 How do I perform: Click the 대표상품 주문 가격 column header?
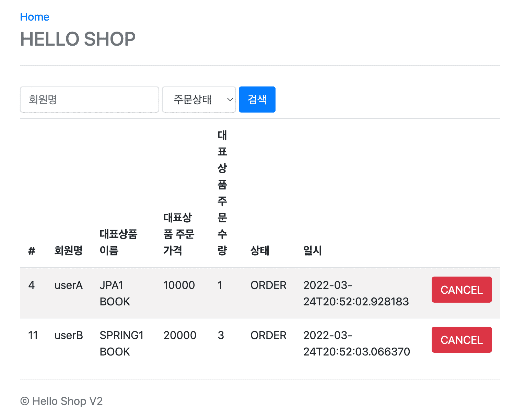click(179, 234)
